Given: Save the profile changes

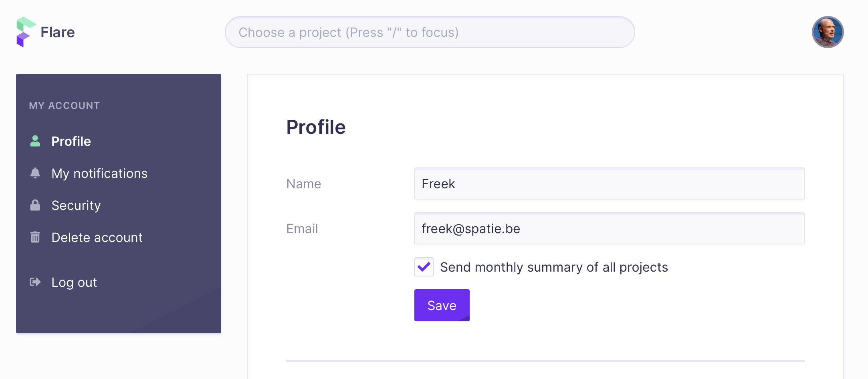Looking at the screenshot, I should coord(442,305).
